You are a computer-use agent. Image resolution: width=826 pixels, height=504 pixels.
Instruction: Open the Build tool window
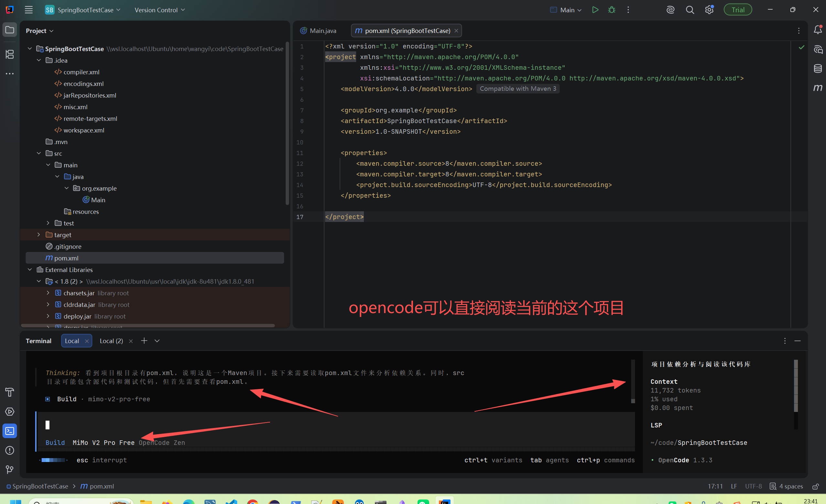(9, 392)
